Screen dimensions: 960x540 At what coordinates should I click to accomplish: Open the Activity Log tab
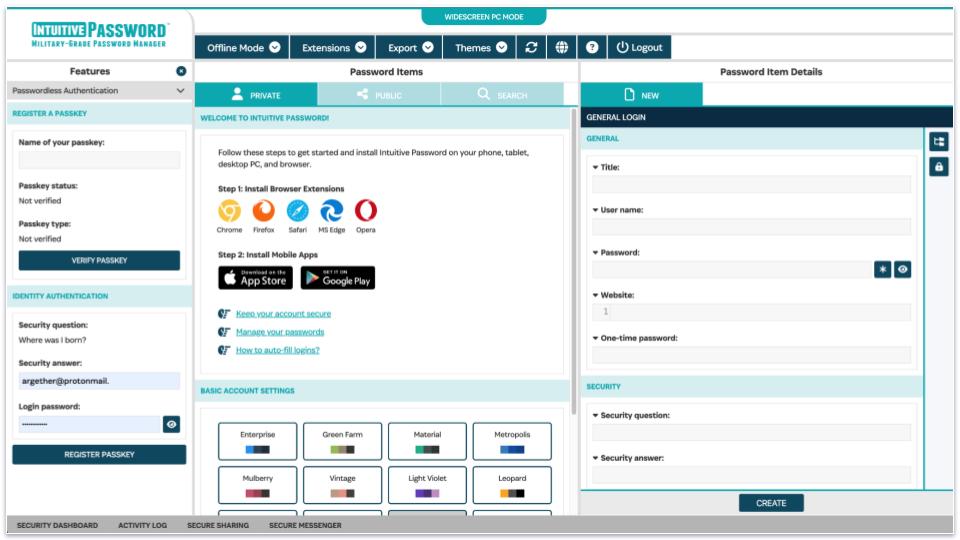[x=142, y=525]
